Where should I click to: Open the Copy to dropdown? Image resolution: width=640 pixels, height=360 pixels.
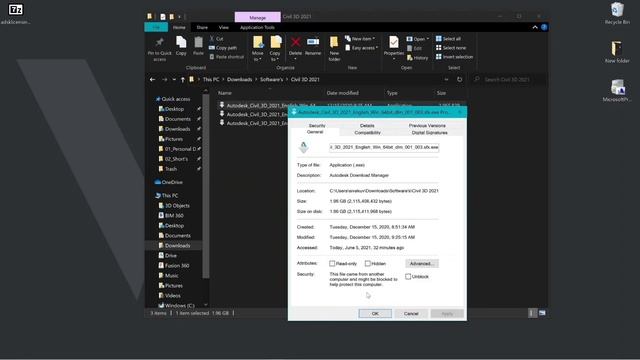click(x=275, y=49)
